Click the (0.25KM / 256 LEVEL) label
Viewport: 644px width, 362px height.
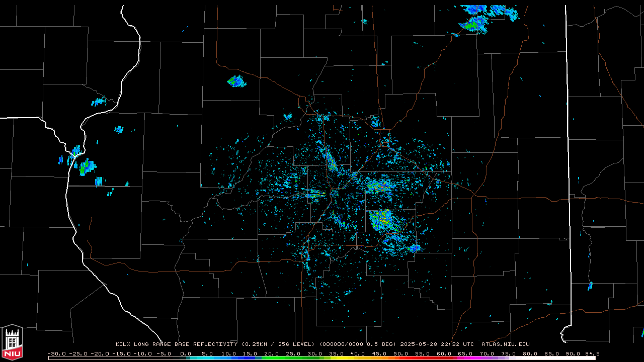(x=278, y=344)
